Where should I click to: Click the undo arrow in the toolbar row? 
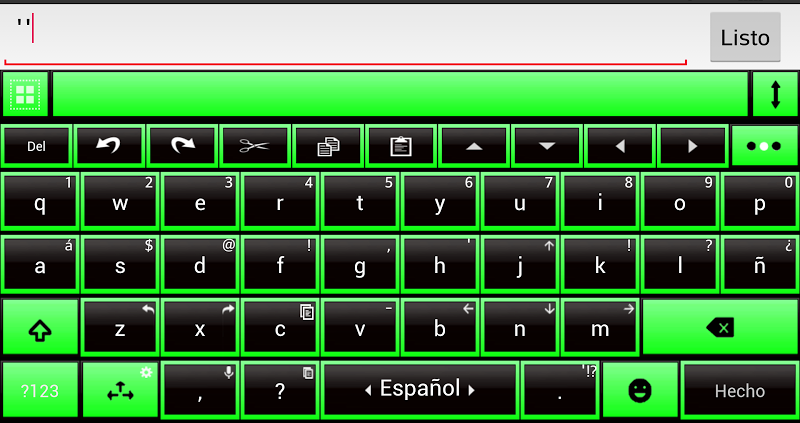click(x=109, y=146)
